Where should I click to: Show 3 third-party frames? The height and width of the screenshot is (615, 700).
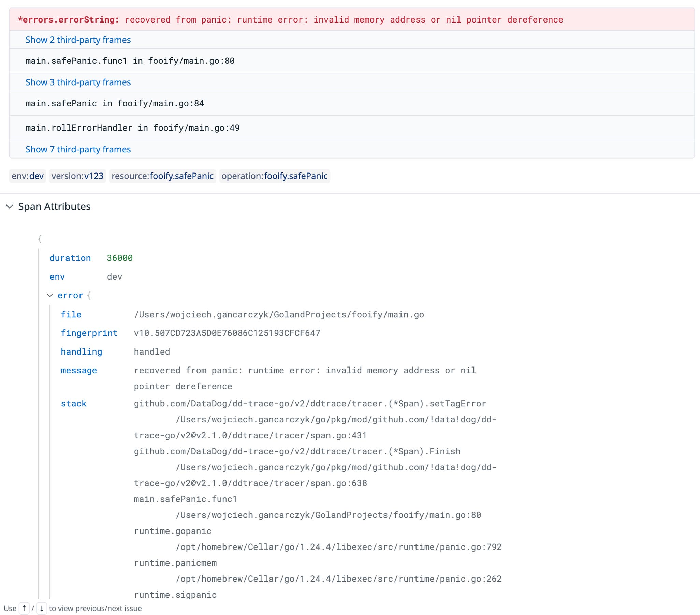78,82
